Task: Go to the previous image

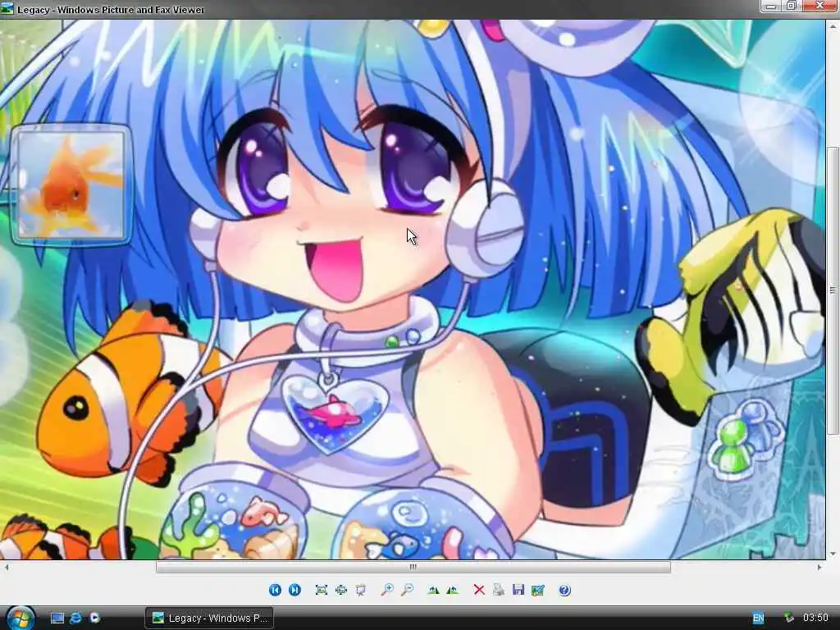Action: [x=275, y=590]
